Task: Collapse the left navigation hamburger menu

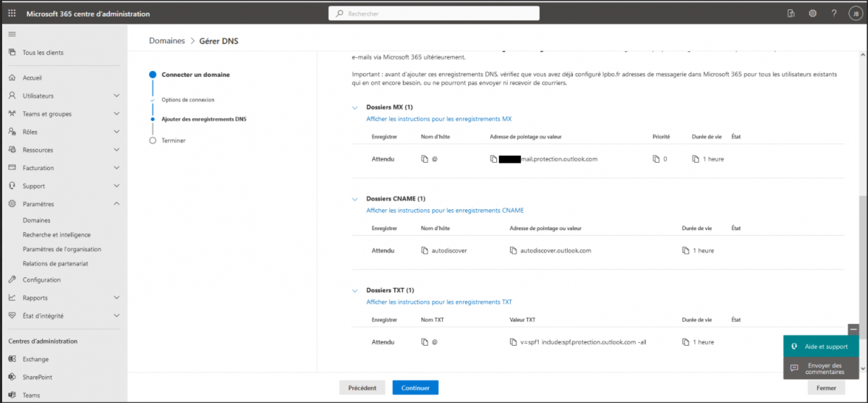Action: (12, 34)
